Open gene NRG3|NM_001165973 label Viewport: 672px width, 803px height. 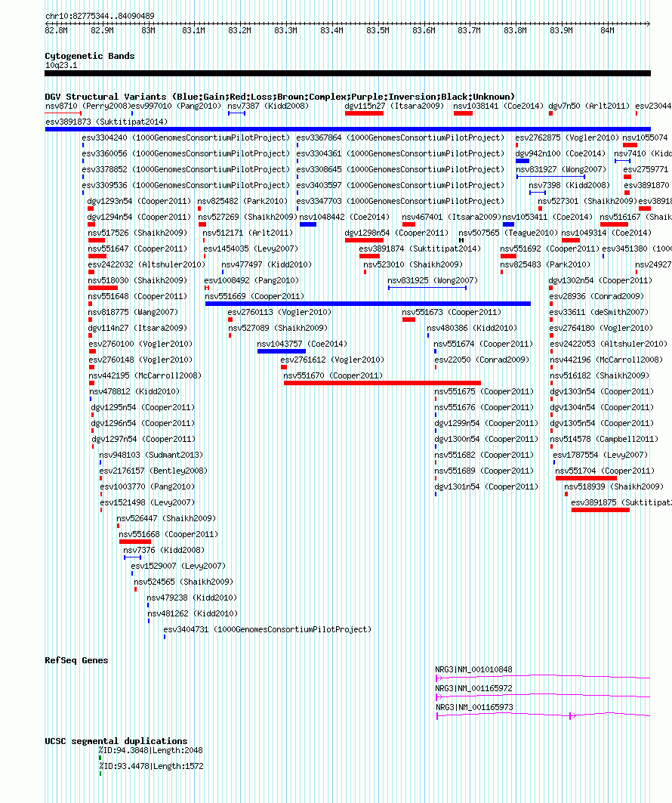point(474,708)
